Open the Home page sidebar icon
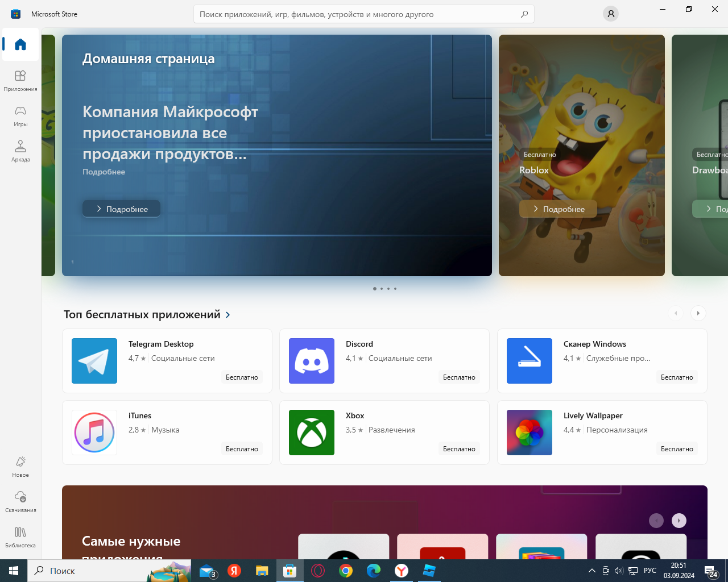Screen dimensions: 728x582 pyautogui.click(x=20, y=44)
